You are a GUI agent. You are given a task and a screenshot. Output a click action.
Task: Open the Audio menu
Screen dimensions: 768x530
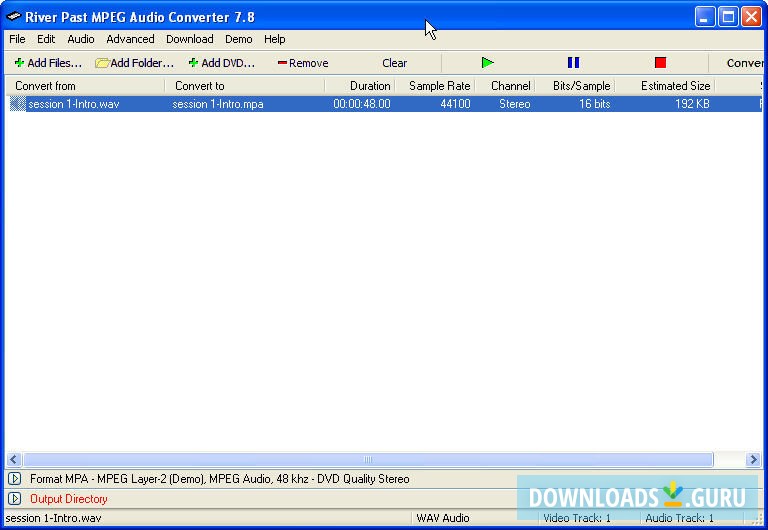click(x=81, y=39)
